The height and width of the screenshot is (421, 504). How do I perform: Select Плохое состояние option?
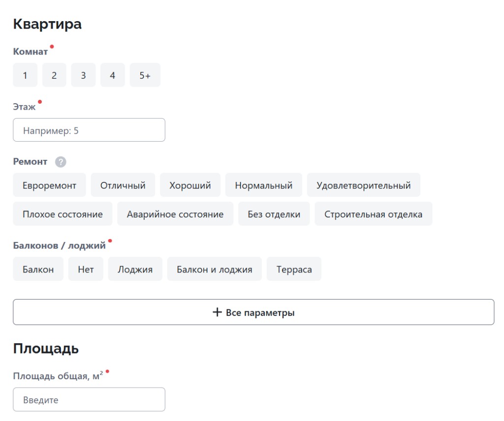pyautogui.click(x=63, y=214)
